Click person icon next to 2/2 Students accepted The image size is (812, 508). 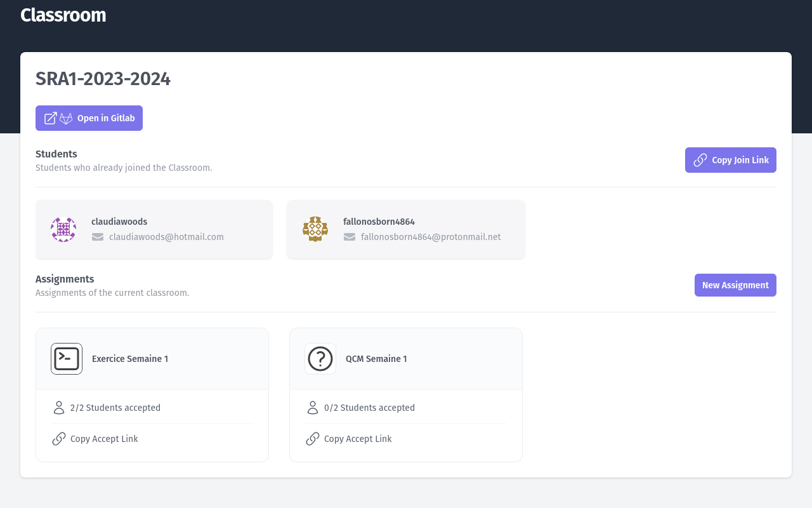coord(59,408)
